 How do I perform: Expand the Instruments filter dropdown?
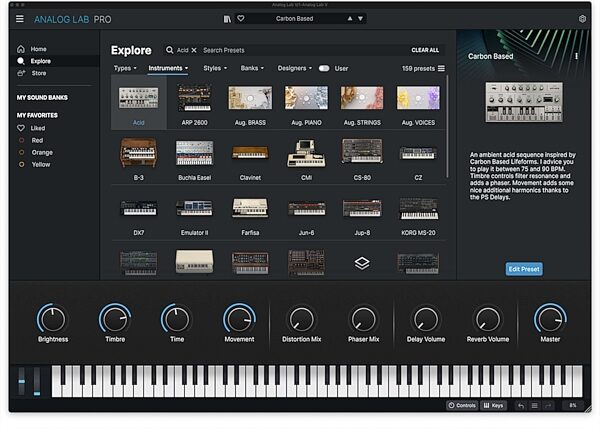[x=168, y=68]
